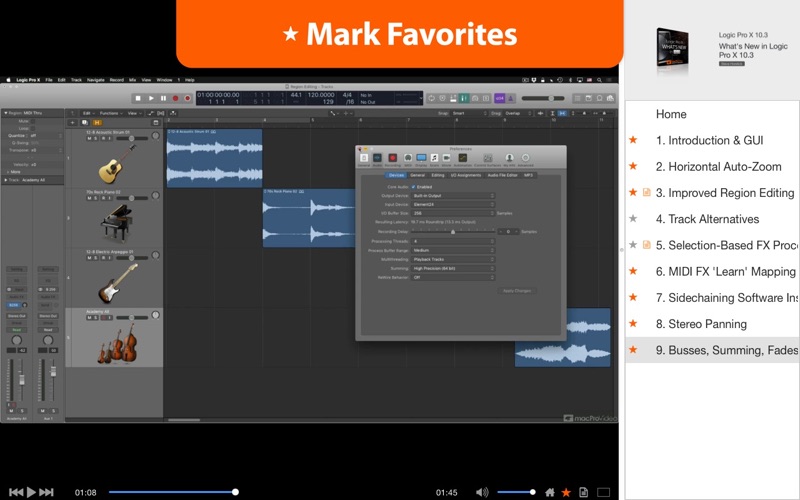Open Score preferences icon
Viewport: 800px width, 500px height.
pyautogui.click(x=434, y=160)
